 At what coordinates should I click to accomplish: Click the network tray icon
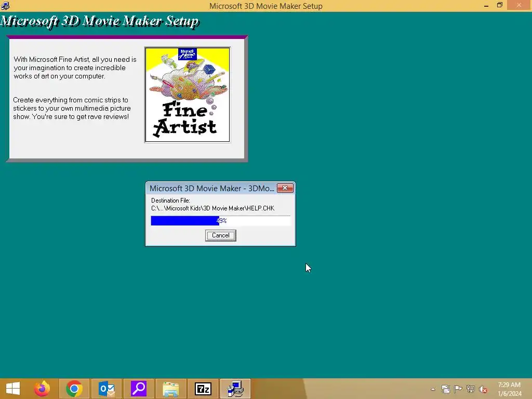[x=471, y=389]
